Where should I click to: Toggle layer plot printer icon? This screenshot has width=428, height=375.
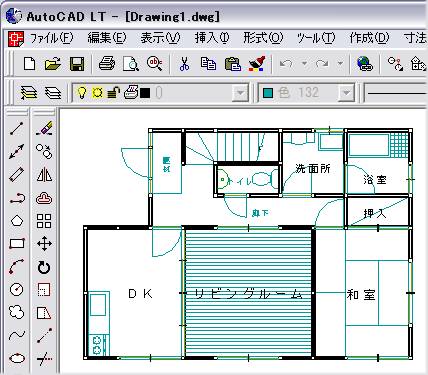pos(131,92)
